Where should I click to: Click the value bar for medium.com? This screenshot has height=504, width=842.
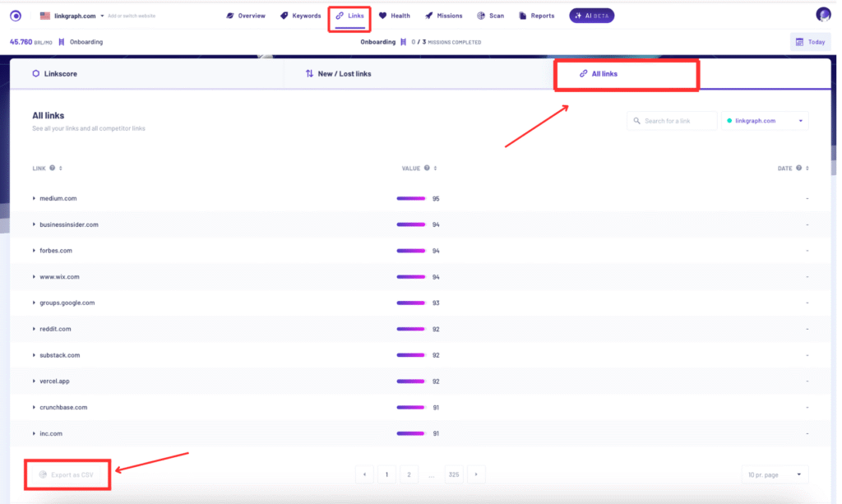411,199
